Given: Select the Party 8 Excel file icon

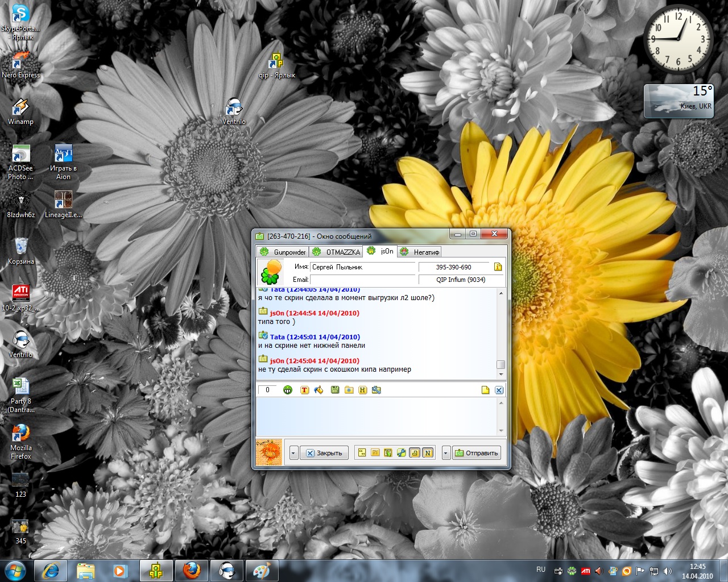Looking at the screenshot, I should tap(20, 395).
